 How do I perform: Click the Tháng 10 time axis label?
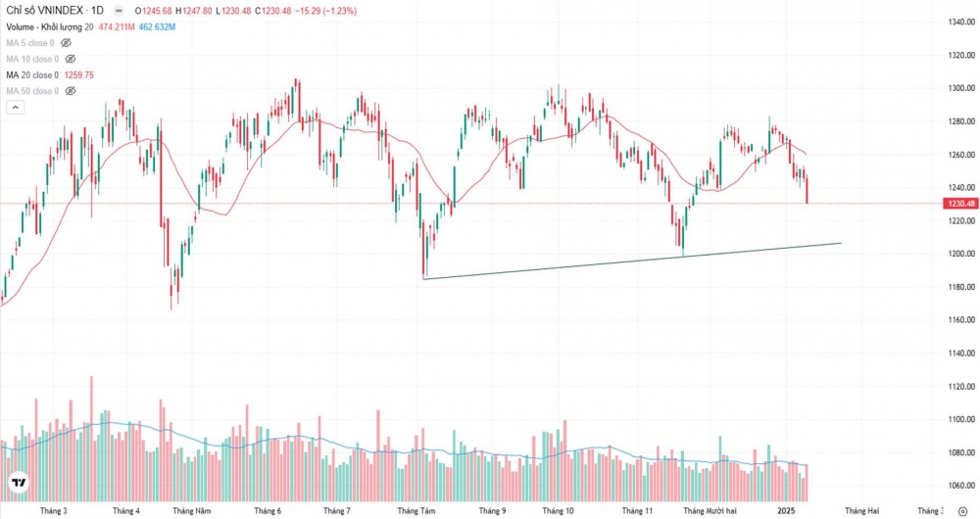click(x=559, y=511)
